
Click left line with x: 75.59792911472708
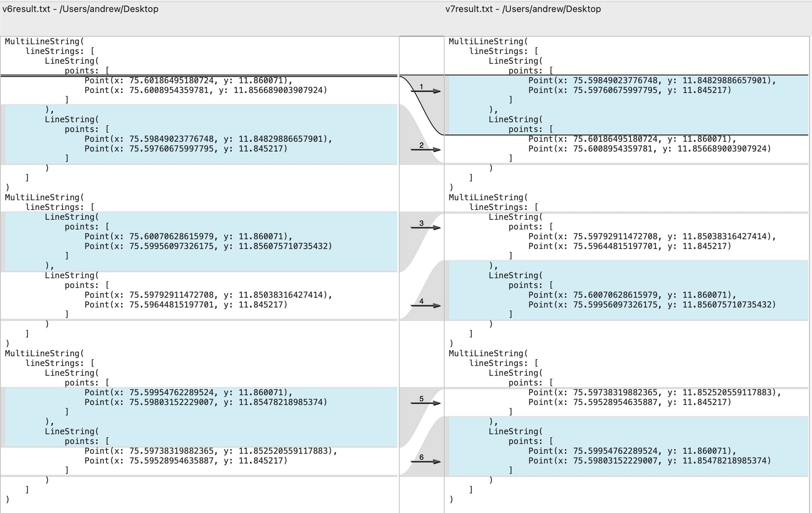pos(208,295)
